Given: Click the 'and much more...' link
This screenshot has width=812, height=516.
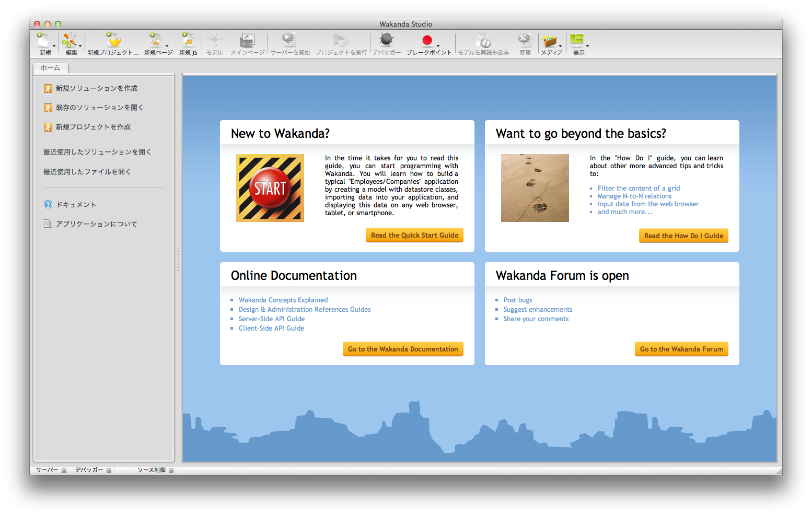Looking at the screenshot, I should pyautogui.click(x=625, y=212).
